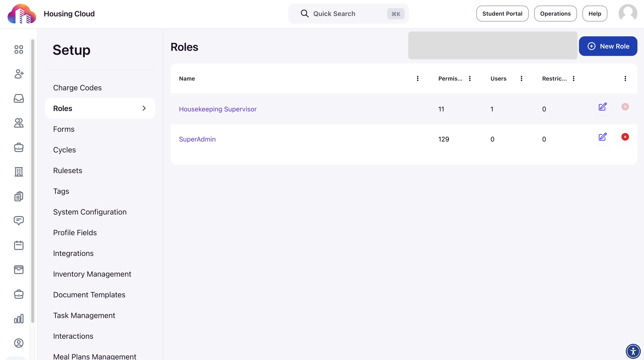Delete the SuperAdmin role

[x=625, y=137]
